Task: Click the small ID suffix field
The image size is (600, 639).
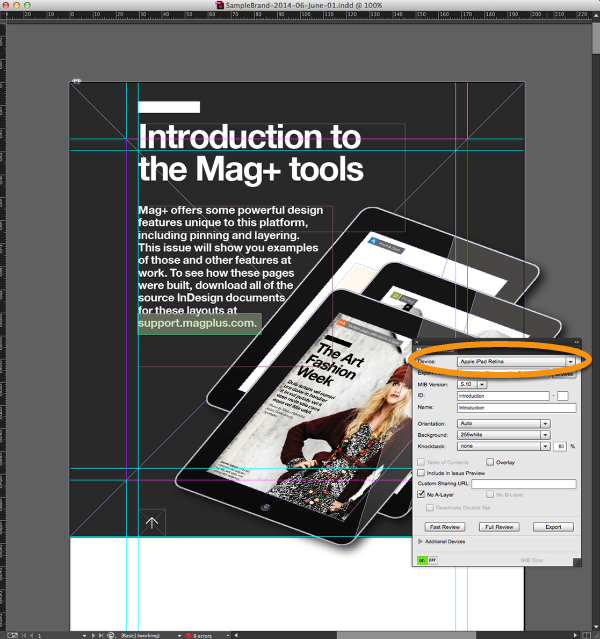Action: click(x=562, y=396)
